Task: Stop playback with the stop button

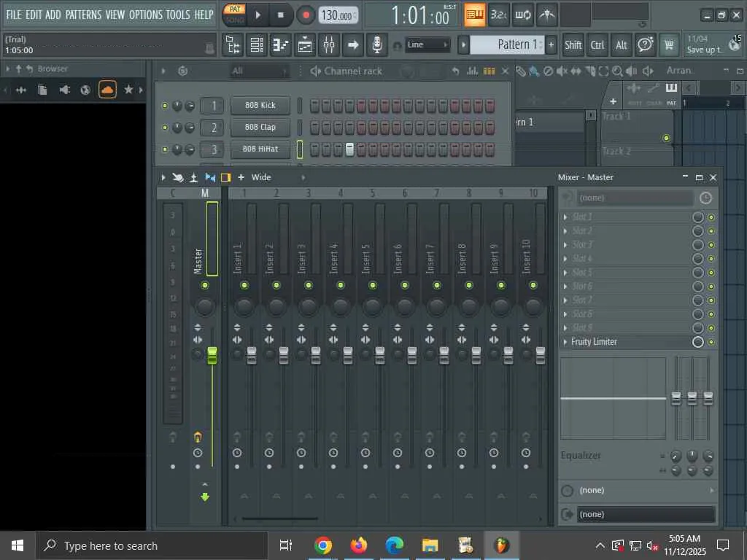Action: [281, 15]
